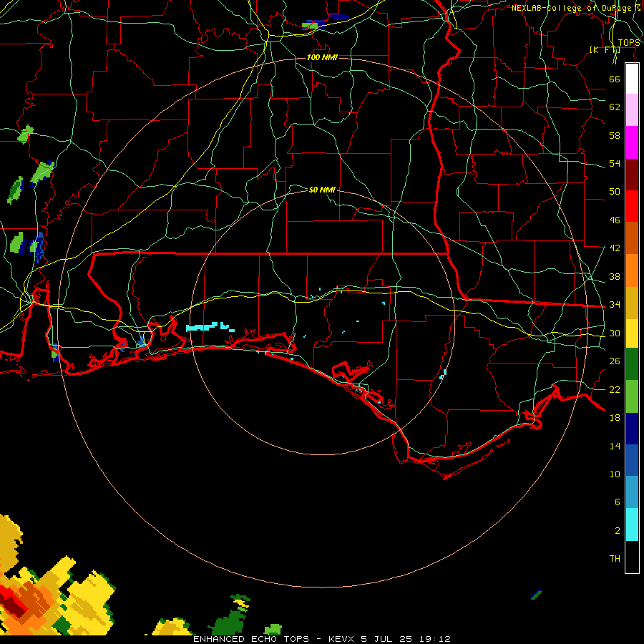
Task: Click the NEXLAB-College of DuPage text
Action: click(572, 8)
